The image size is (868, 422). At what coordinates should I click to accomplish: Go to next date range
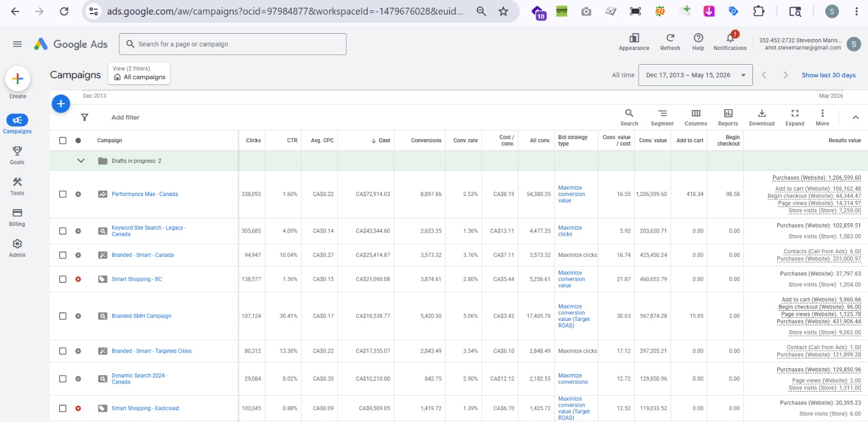click(x=785, y=75)
